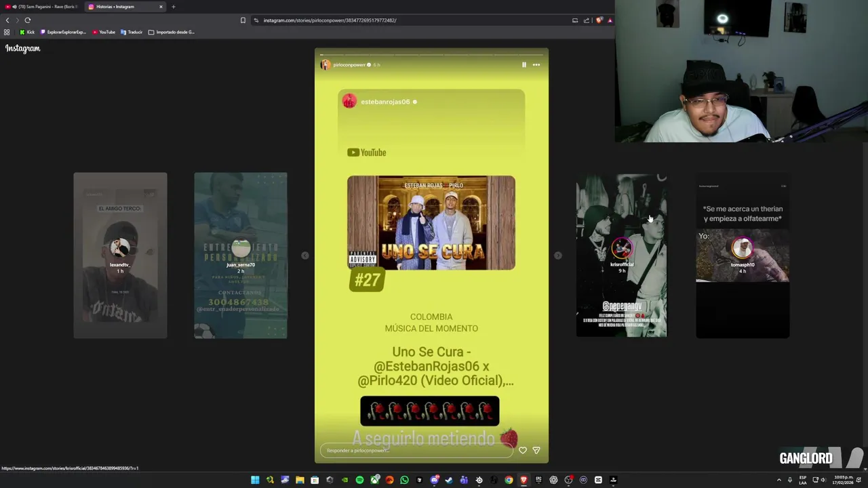
Task: Reload the Instagram page
Action: (x=28, y=20)
